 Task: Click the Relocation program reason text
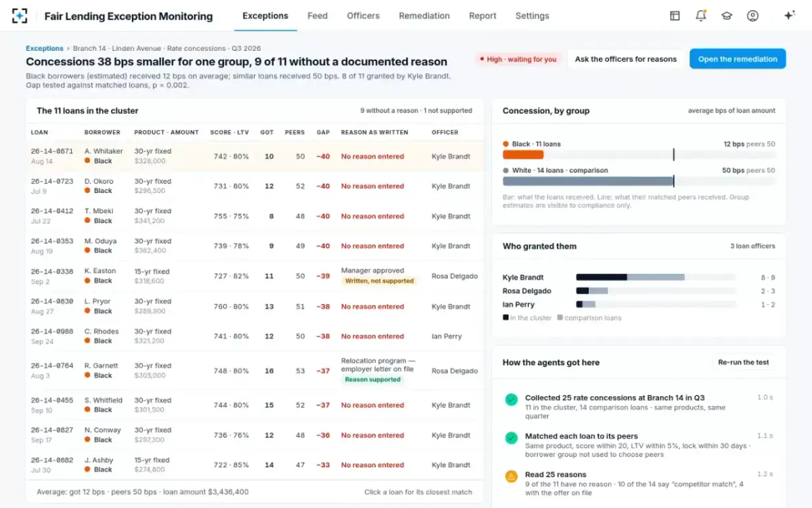[378, 366]
